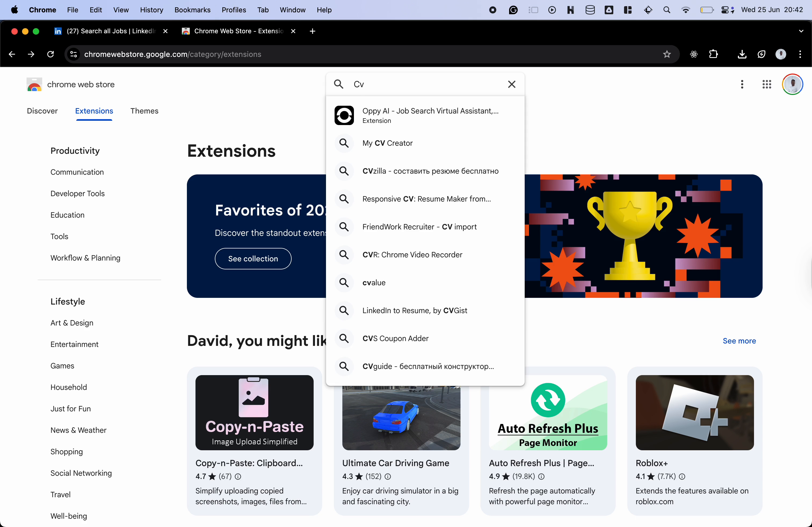Click the Google apps grid icon

click(767, 84)
